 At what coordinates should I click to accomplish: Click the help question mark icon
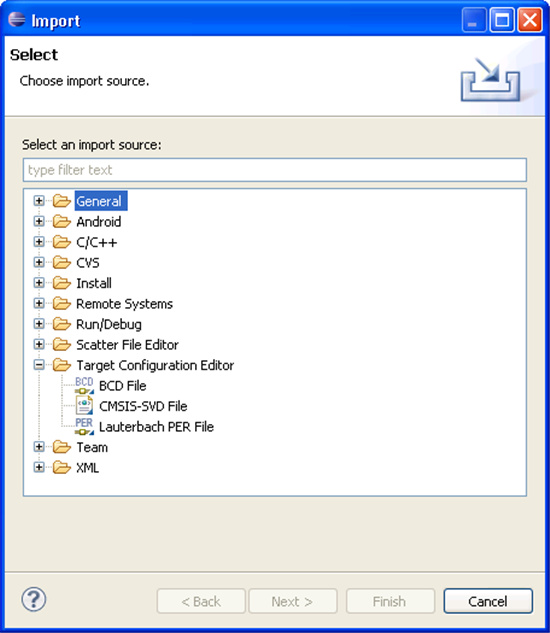(x=34, y=599)
